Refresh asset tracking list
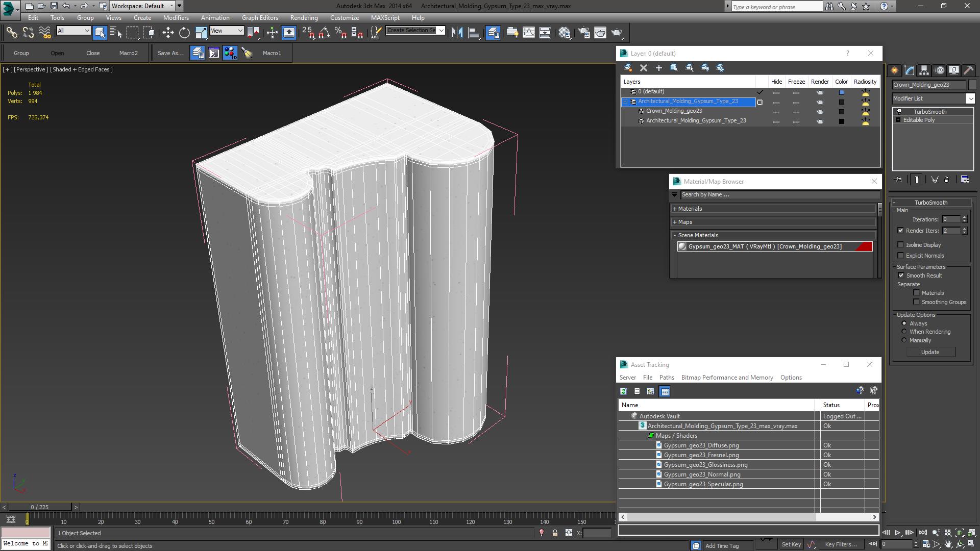 pos(623,391)
